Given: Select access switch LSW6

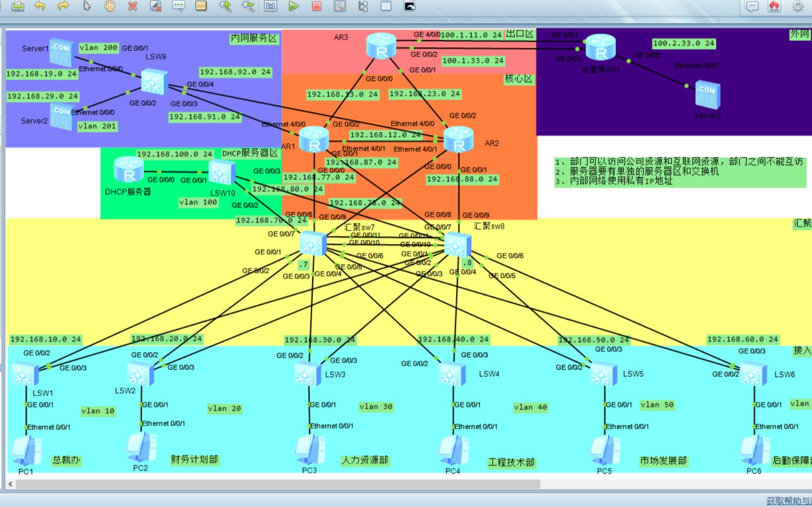Looking at the screenshot, I should [x=754, y=374].
